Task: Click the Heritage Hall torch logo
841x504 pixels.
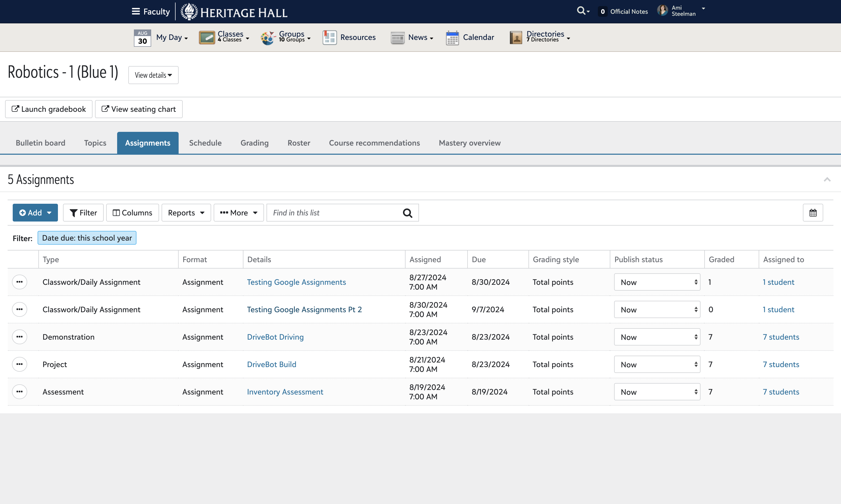Action: (189, 11)
